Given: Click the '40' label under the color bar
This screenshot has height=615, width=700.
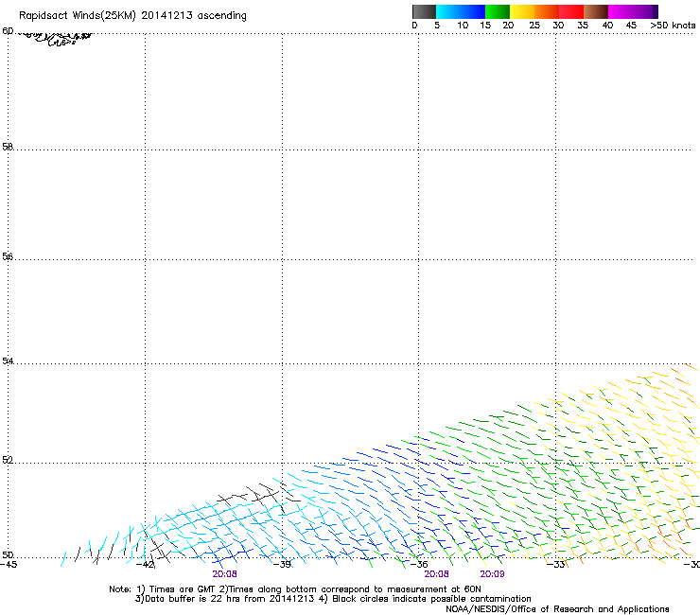Looking at the screenshot, I should coord(607,26).
